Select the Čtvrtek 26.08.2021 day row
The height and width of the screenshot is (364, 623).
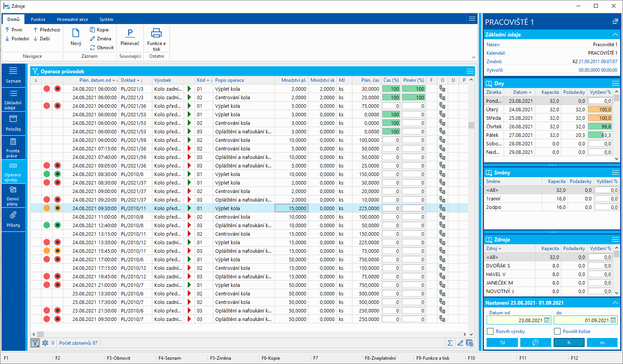(x=549, y=126)
